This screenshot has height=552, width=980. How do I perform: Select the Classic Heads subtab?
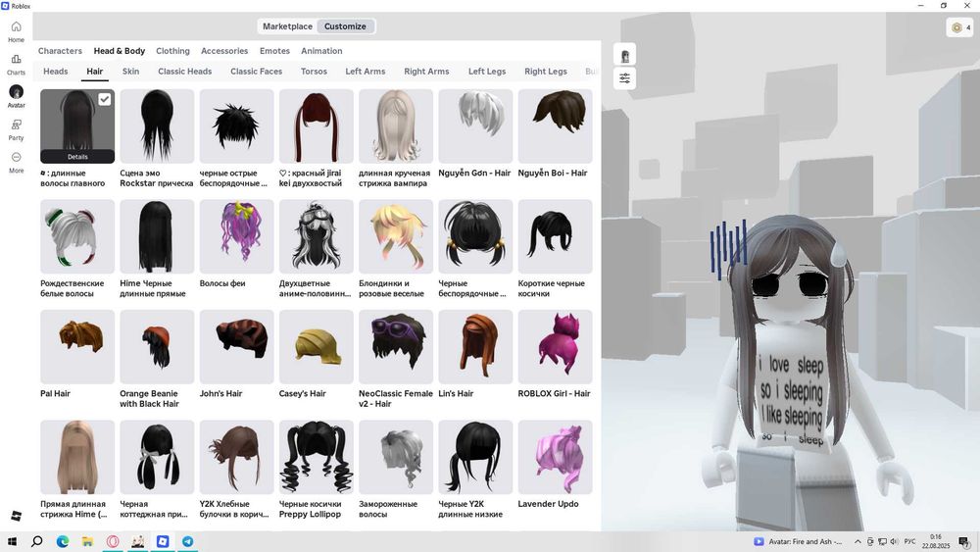(x=185, y=72)
